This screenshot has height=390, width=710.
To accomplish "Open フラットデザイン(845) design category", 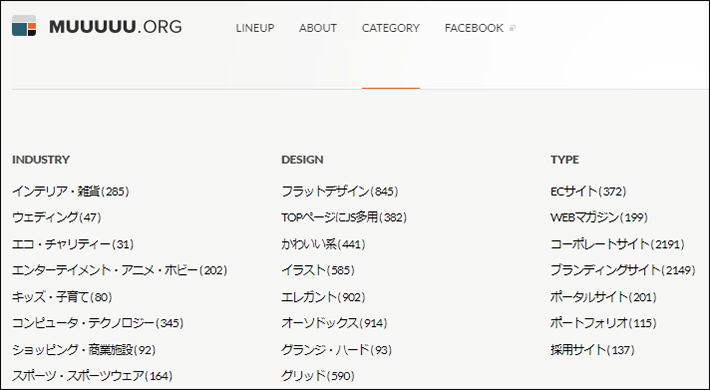I will click(x=340, y=191).
